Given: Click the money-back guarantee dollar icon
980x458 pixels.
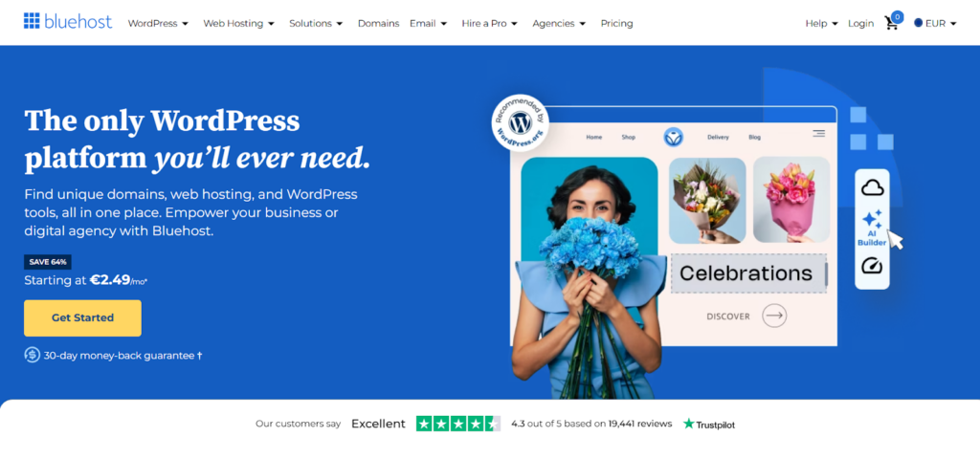Looking at the screenshot, I should 32,355.
